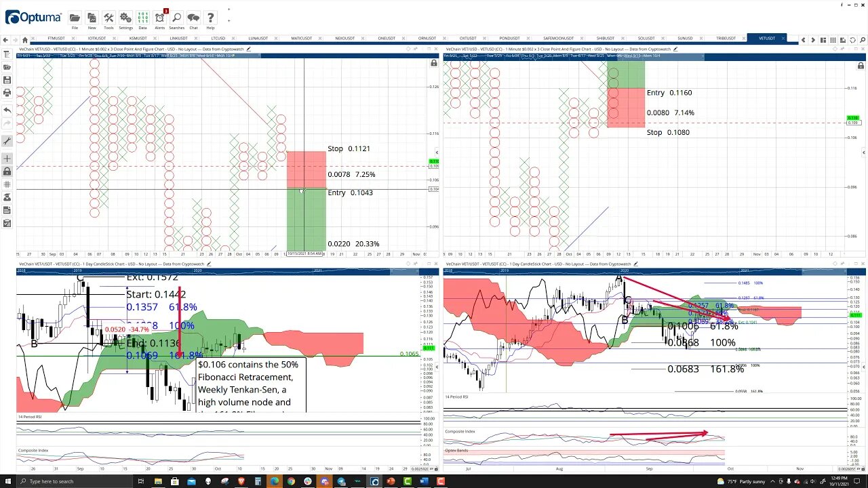The width and height of the screenshot is (868, 488).
Task: Select the active VETUSDT tab
Action: [x=767, y=39]
